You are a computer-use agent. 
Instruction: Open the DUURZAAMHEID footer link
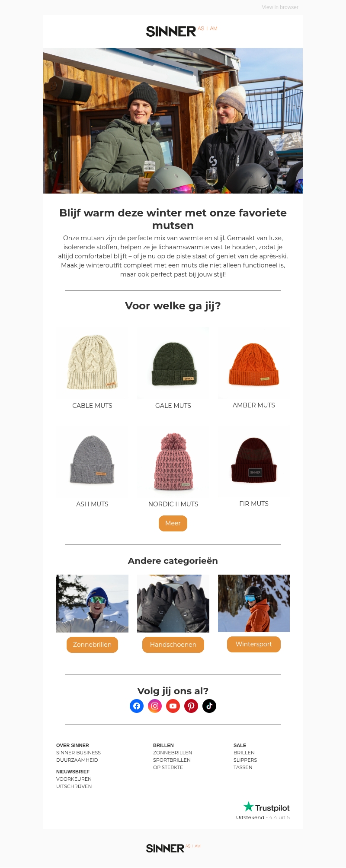(x=77, y=760)
